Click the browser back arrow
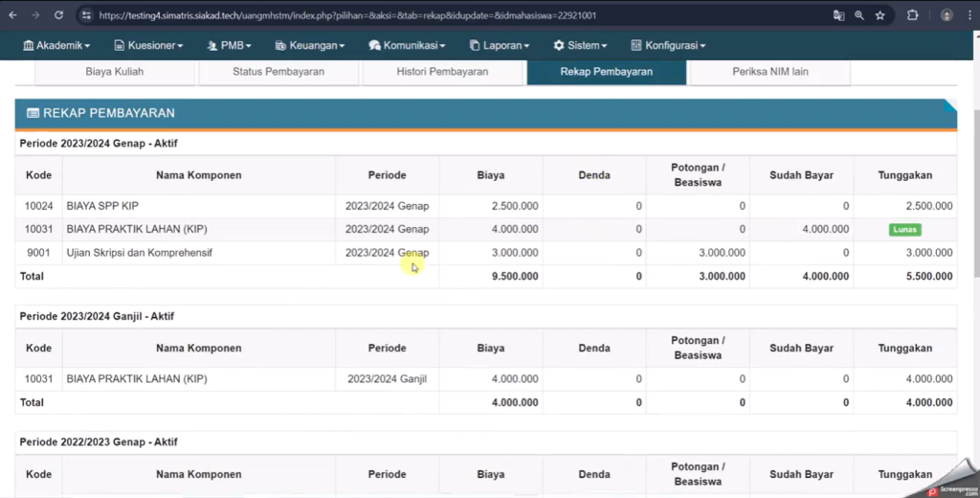This screenshot has height=498, width=980. coord(13,15)
